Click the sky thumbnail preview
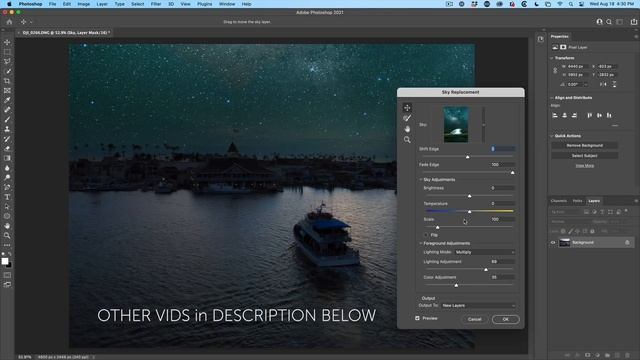640x360 pixels. click(456, 124)
